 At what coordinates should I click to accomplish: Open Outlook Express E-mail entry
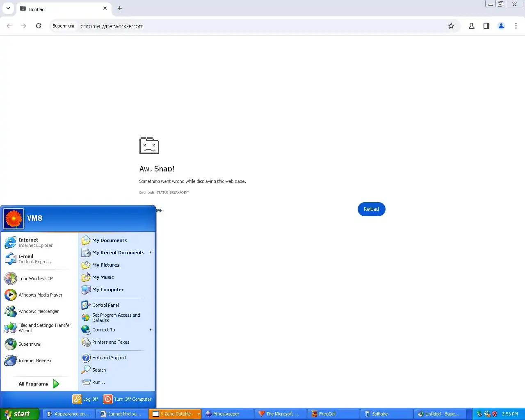click(x=39, y=259)
